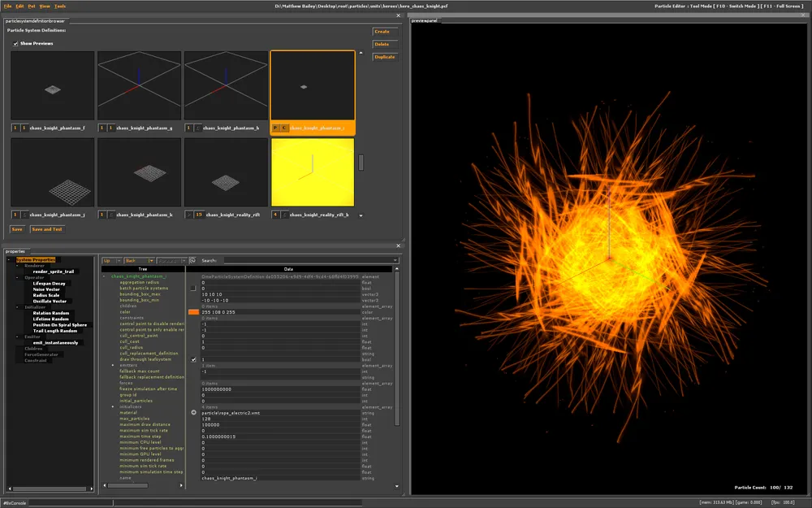Click the material picker icon beside rope_electric2.vmt

click(193, 412)
